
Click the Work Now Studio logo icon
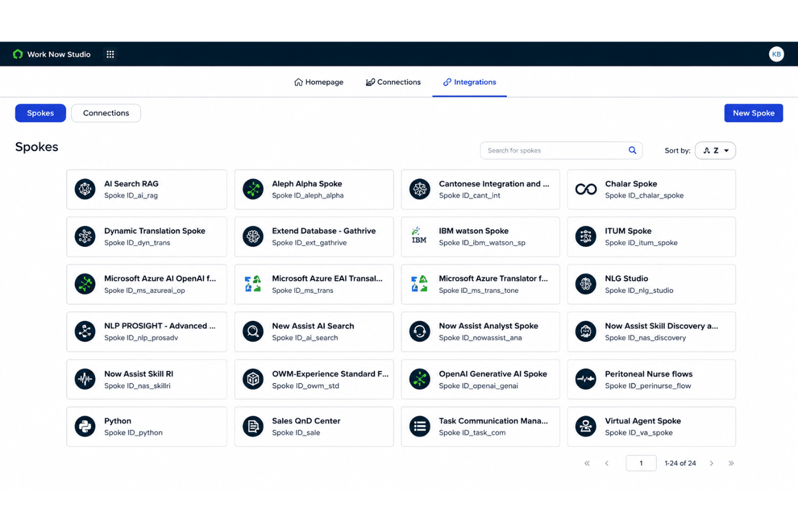pyautogui.click(x=18, y=54)
